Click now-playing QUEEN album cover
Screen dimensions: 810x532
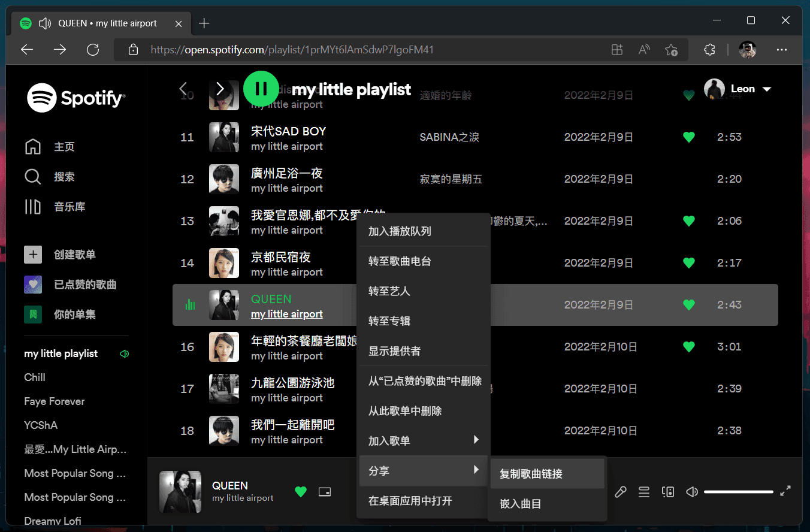(x=180, y=492)
